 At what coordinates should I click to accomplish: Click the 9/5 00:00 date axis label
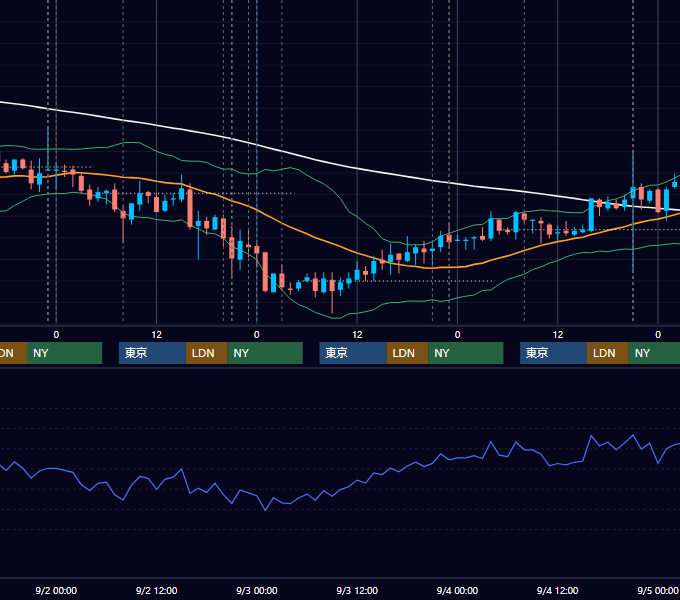(x=658, y=590)
